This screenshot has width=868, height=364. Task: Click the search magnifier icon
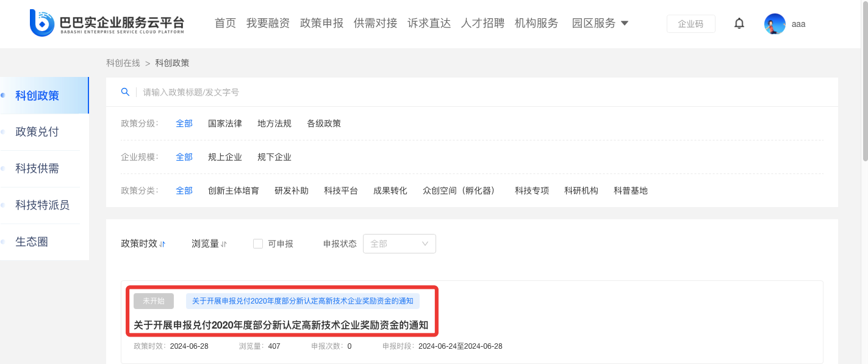pyautogui.click(x=125, y=92)
